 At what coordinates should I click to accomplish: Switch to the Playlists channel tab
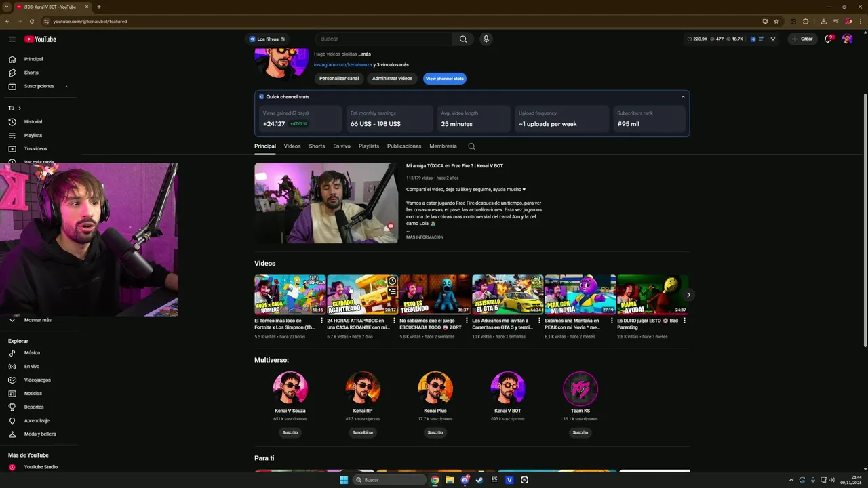(x=369, y=146)
